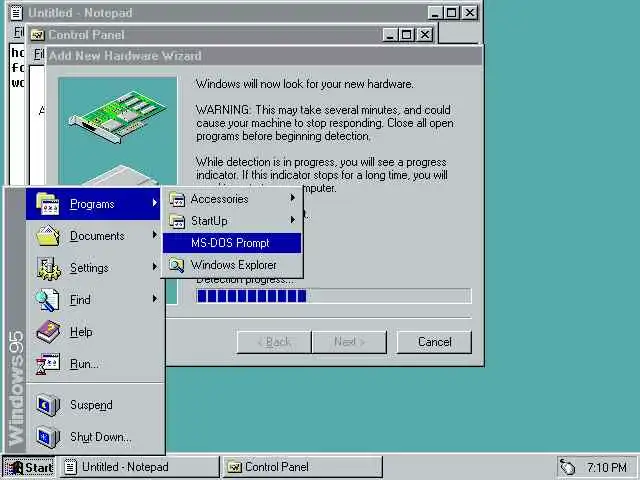Screen dimensions: 640x480
Task: Click the Shut Down monitor icon
Action: tap(48, 437)
